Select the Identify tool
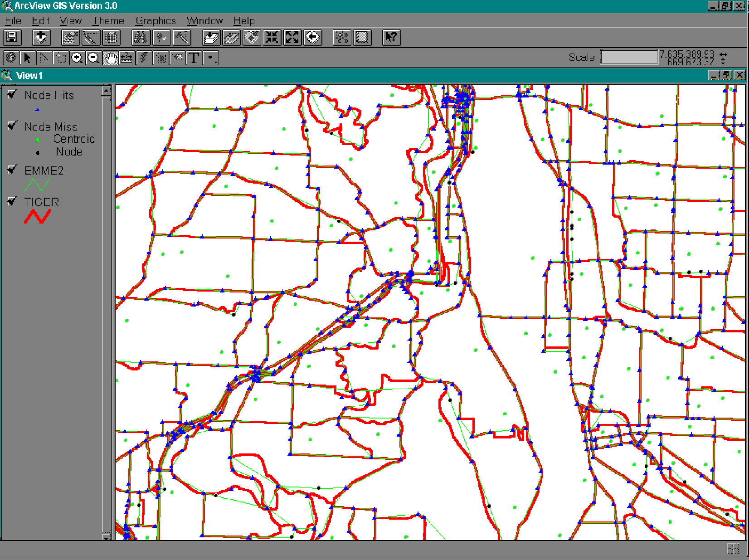749x560 pixels. click(x=11, y=58)
